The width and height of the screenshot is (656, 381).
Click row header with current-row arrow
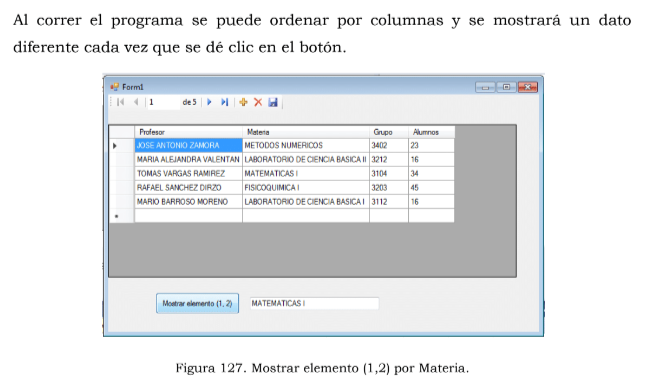122,146
